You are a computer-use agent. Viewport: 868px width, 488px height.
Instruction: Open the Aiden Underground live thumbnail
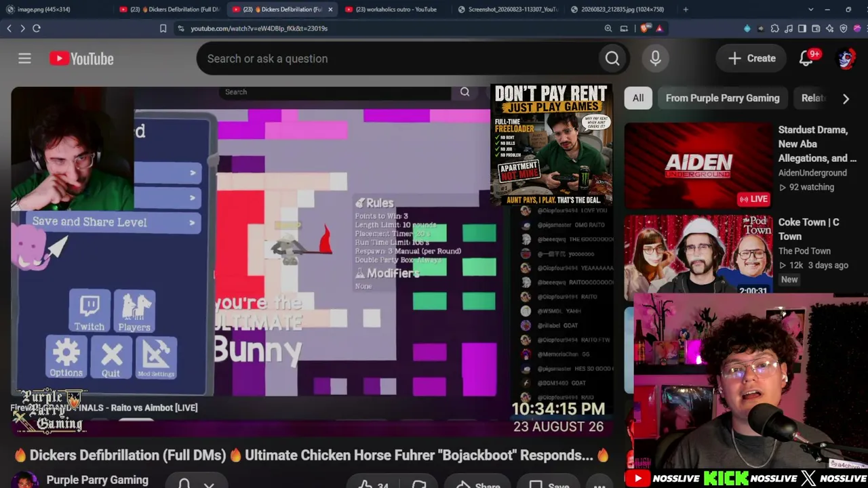click(x=698, y=165)
